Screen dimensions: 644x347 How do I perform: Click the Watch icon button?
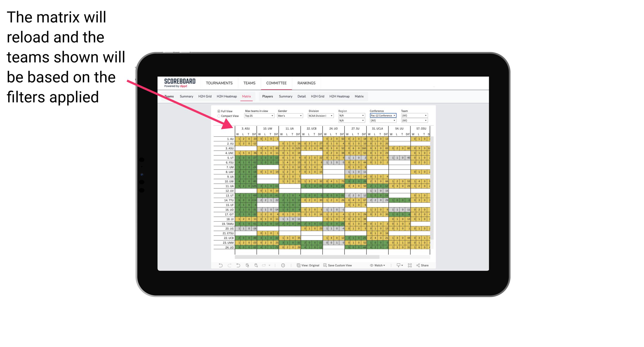click(372, 266)
